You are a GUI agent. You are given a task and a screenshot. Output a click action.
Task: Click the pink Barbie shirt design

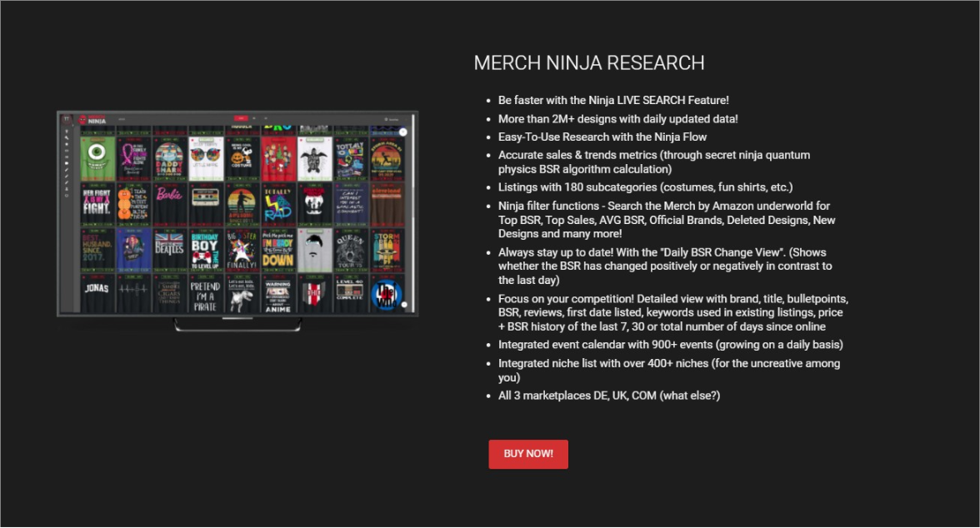point(168,204)
